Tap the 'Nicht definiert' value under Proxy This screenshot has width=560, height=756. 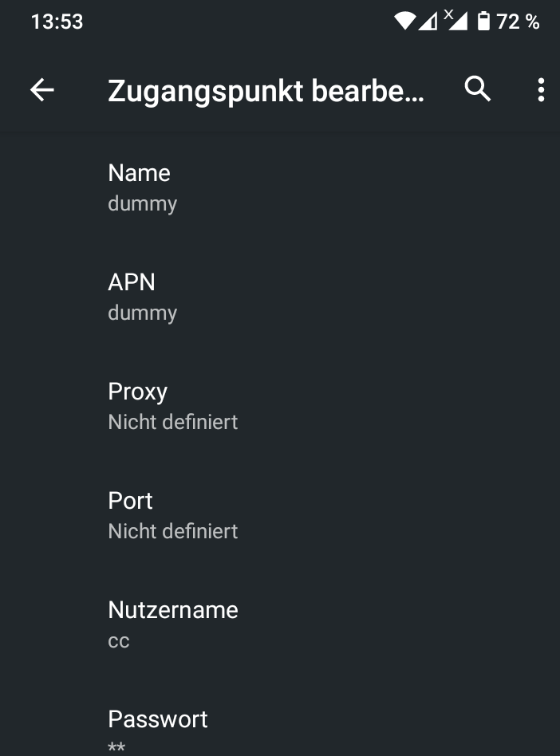coord(173,422)
